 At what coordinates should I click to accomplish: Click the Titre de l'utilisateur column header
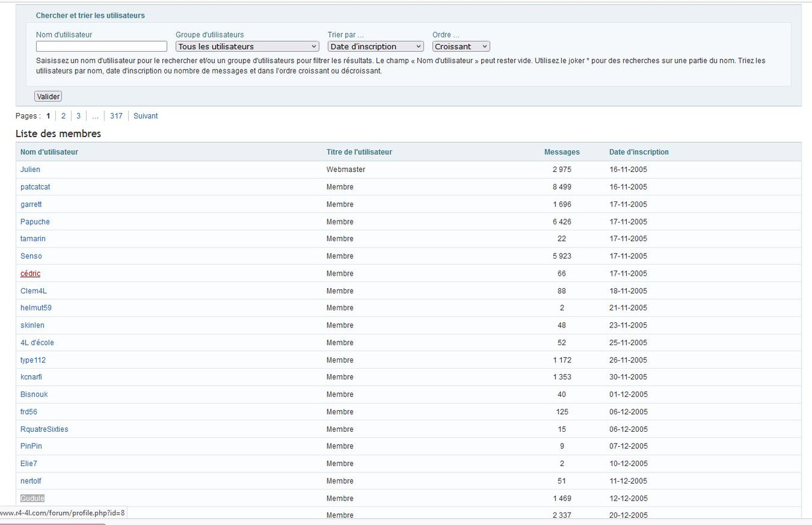(x=359, y=152)
